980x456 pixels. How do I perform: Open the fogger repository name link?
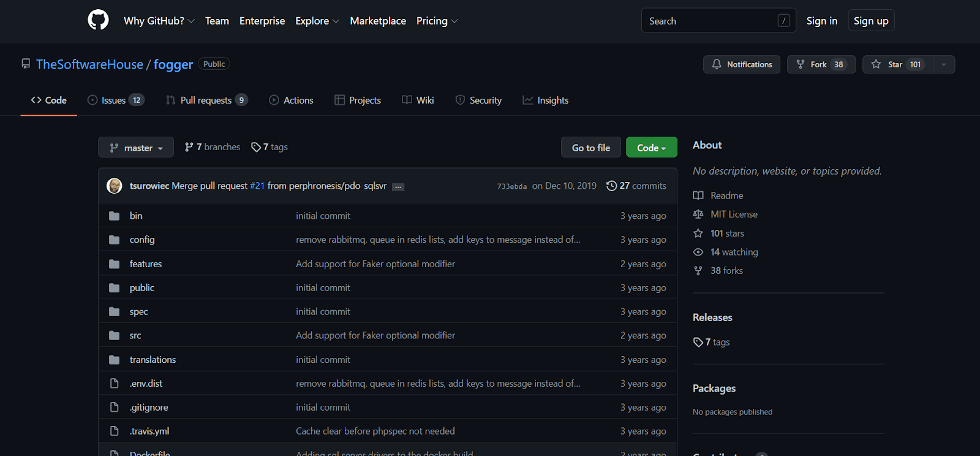click(173, 64)
